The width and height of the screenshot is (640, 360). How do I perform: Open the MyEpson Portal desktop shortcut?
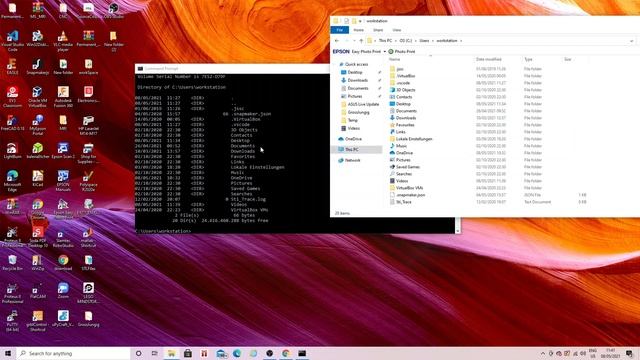38,124
